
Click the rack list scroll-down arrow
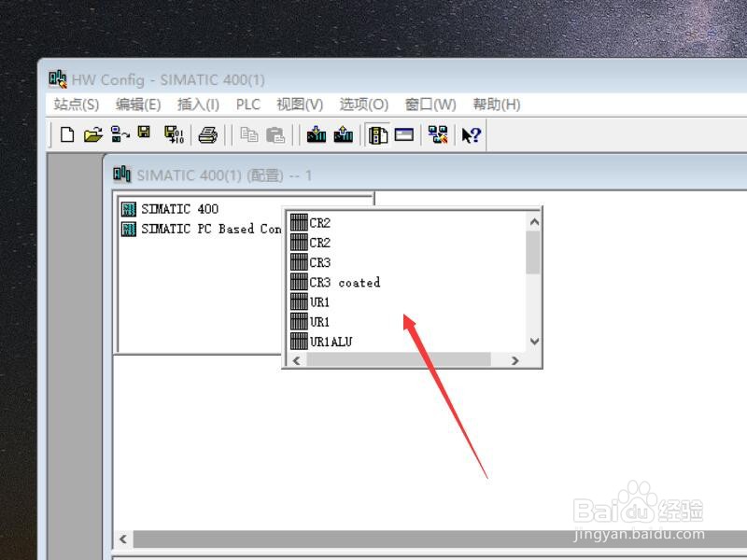pos(531,343)
